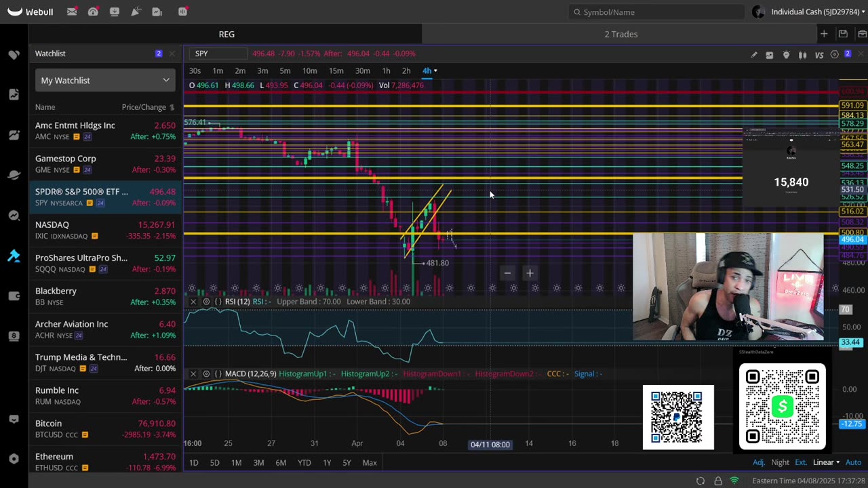Open the trade notes icon in left sidebar
The height and width of the screenshot is (488, 868).
pyautogui.click(x=14, y=94)
